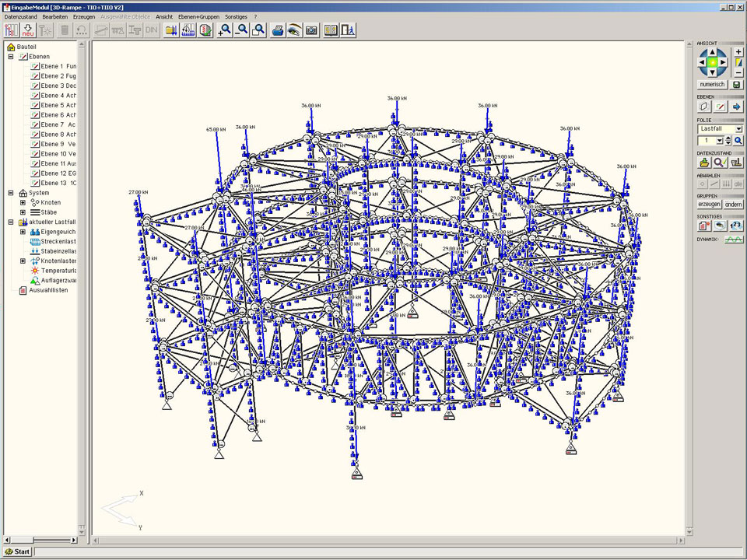Open the Ansicht menu

point(164,16)
